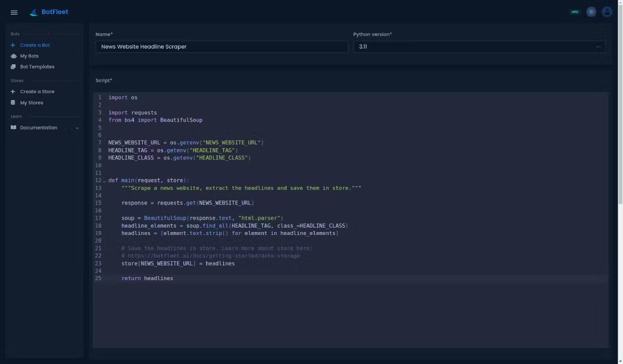Click the BotFleet sailboat logo
The width and height of the screenshot is (623, 364).
pos(34,12)
